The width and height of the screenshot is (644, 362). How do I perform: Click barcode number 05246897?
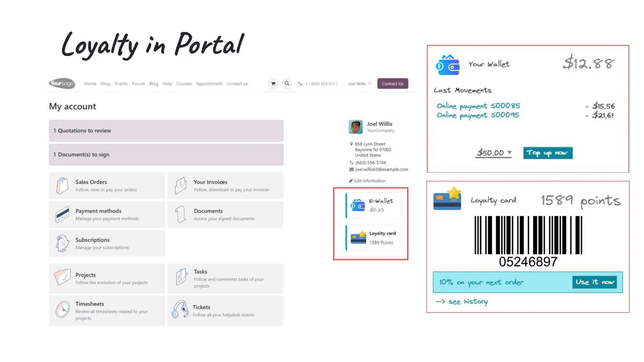[528, 262]
